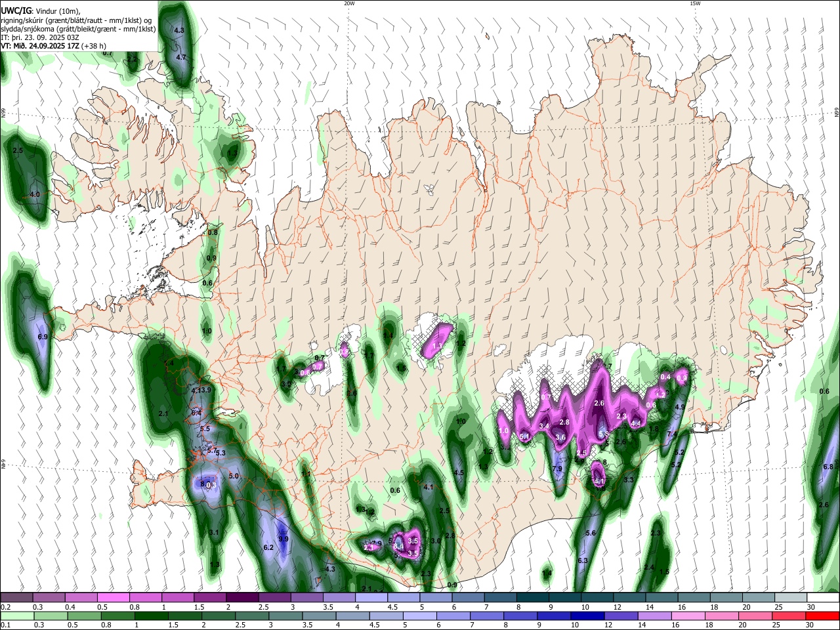The height and width of the screenshot is (630, 840).
Task: Click the 6.9 value west of Iceland
Action: point(43,337)
